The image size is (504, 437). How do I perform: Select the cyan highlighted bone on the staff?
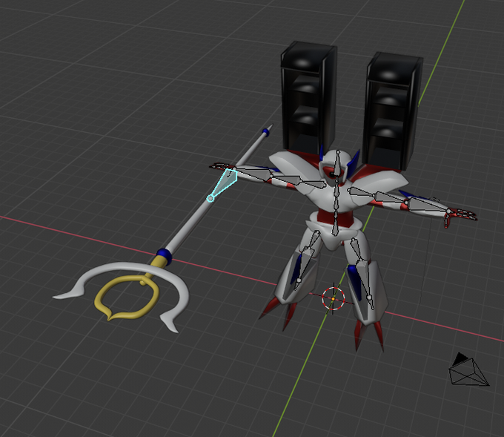coord(223,185)
